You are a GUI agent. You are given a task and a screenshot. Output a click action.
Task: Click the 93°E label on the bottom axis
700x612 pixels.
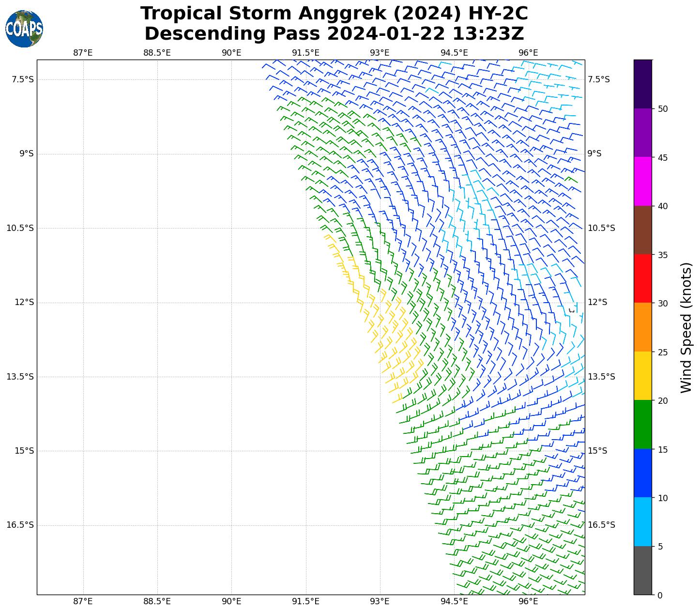click(x=380, y=601)
